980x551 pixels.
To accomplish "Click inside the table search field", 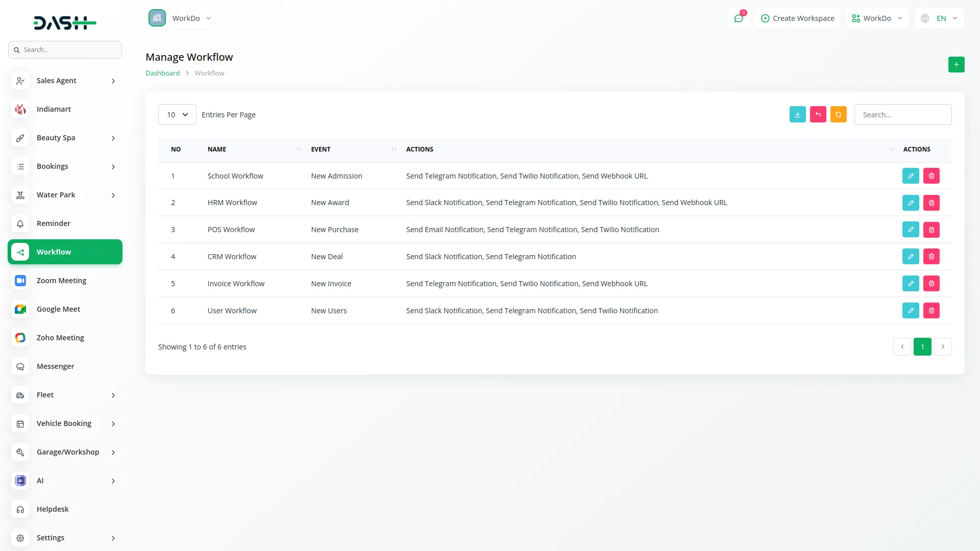I will click(902, 114).
